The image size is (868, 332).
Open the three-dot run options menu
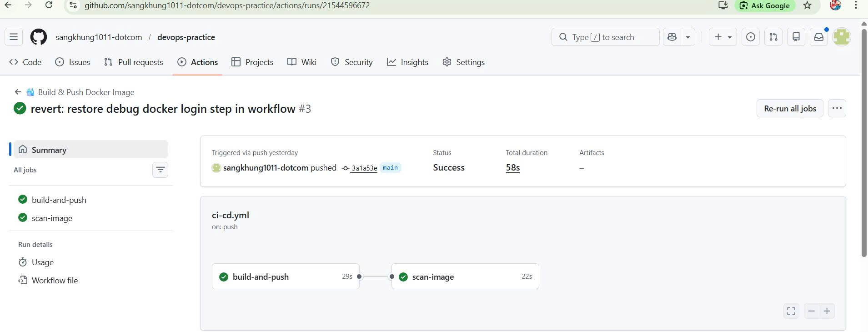[837, 108]
